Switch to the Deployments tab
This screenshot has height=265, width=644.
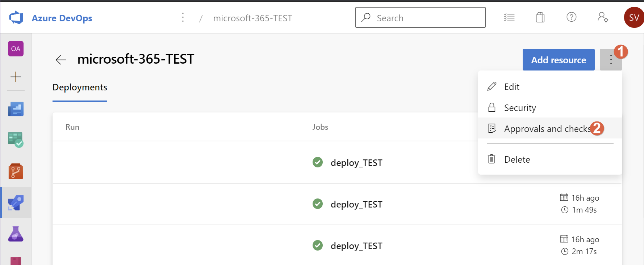click(80, 87)
